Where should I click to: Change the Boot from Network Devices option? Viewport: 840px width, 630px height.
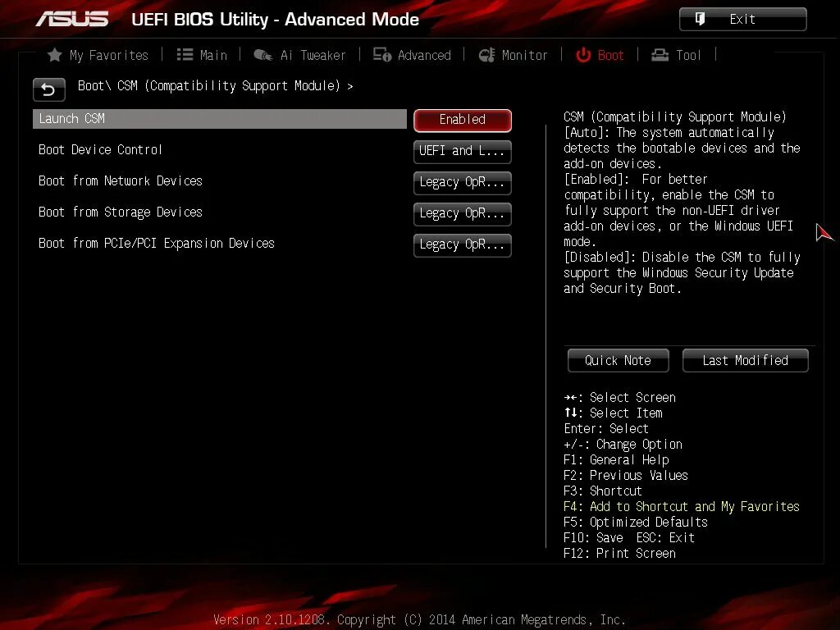[463, 183]
